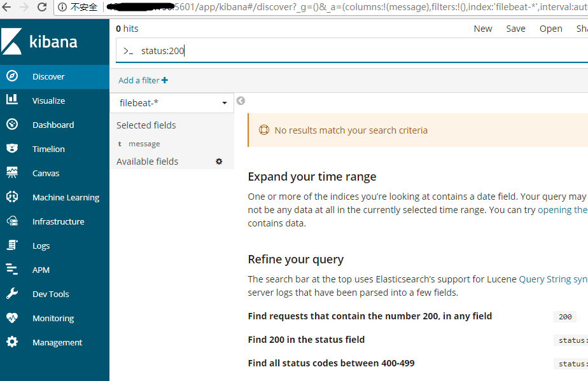
Task: Click the 0 hits counter
Action: point(127,29)
